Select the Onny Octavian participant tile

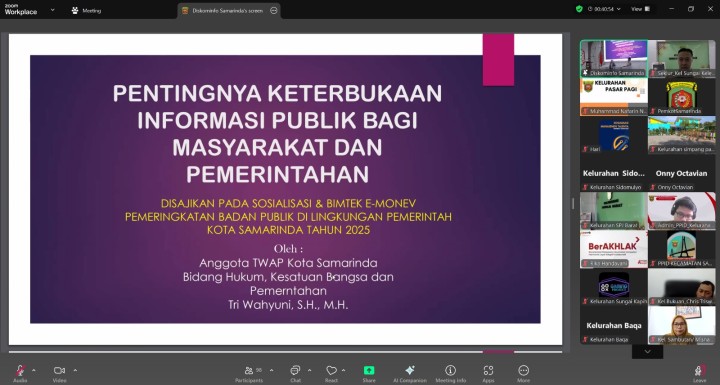pyautogui.click(x=682, y=173)
